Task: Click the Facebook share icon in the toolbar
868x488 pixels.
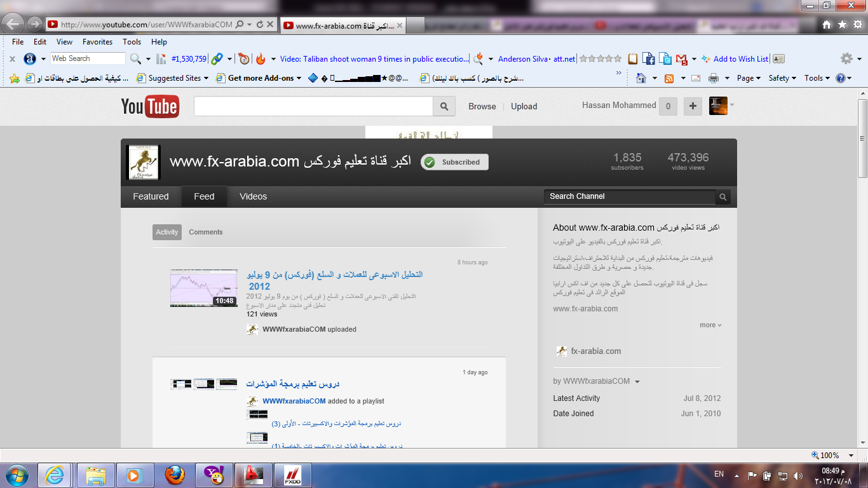Action: pyautogui.click(x=649, y=58)
